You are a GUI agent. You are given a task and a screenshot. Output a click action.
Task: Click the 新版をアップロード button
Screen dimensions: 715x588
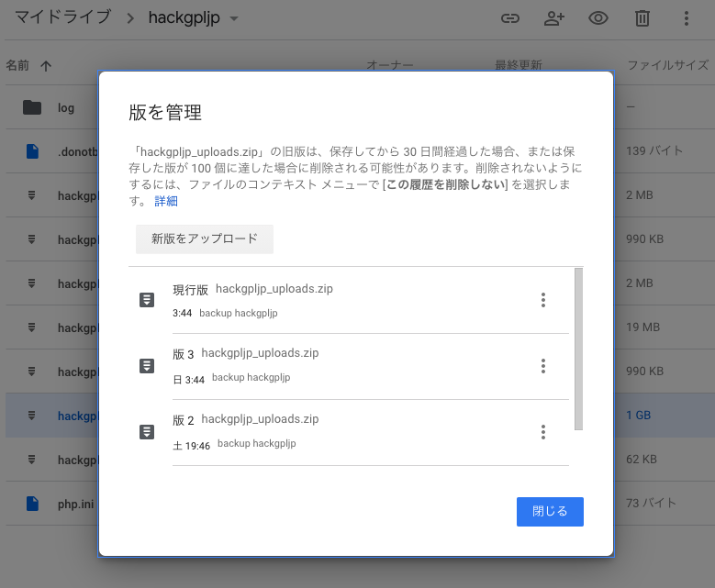pyautogui.click(x=205, y=239)
